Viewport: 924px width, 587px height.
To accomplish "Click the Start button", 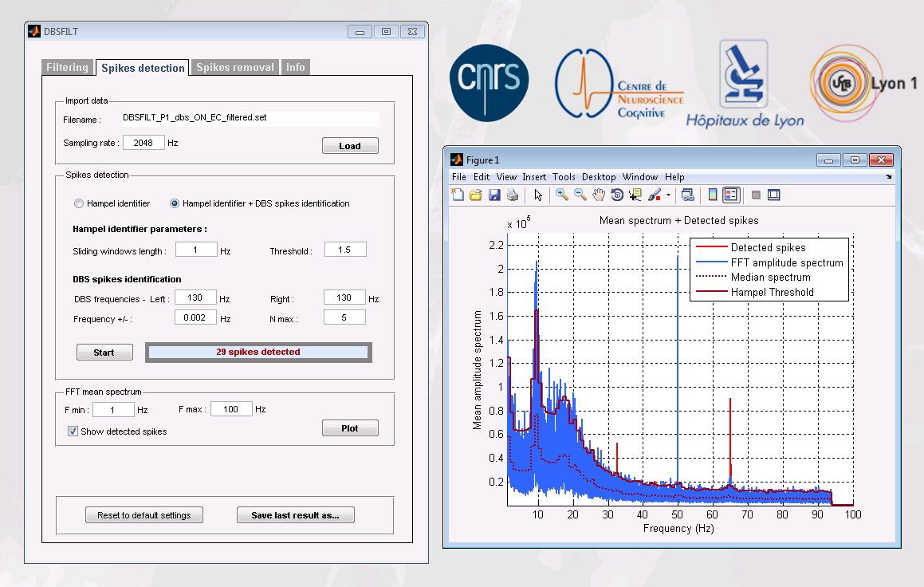I will click(x=104, y=353).
